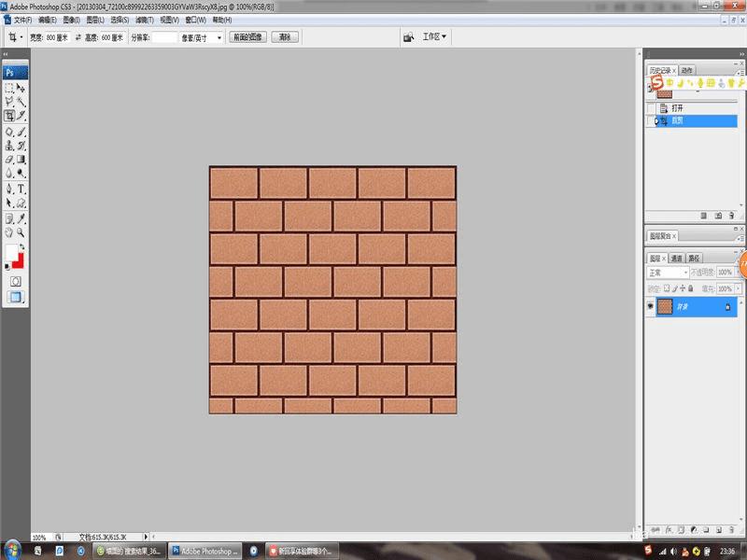Toggle history brush source box beside Open state
This screenshot has height=560, width=747.
click(x=651, y=108)
